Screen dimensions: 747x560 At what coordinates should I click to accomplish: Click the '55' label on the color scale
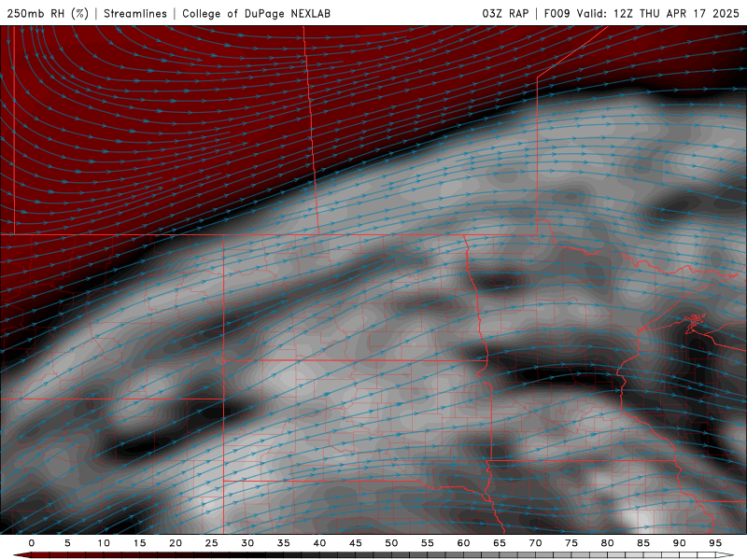point(428,543)
